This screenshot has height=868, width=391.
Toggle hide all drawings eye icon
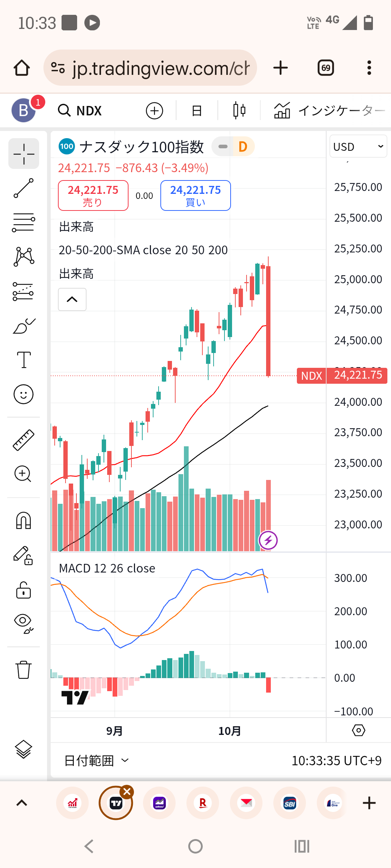(x=24, y=624)
